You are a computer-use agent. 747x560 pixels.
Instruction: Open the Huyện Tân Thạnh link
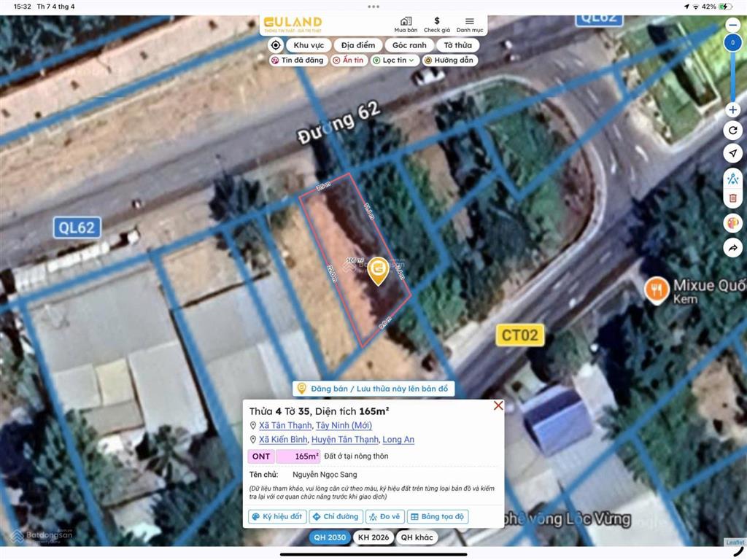(345, 440)
